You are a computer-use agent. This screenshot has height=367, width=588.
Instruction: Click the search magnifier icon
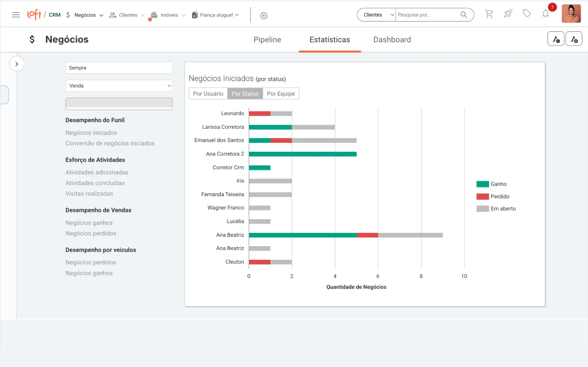tap(464, 15)
